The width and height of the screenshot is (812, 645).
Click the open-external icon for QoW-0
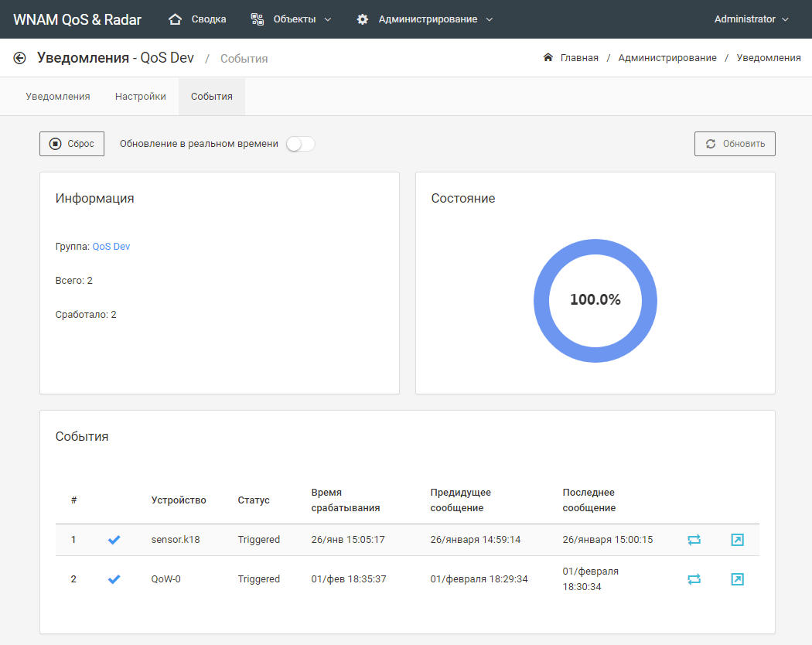pos(738,579)
